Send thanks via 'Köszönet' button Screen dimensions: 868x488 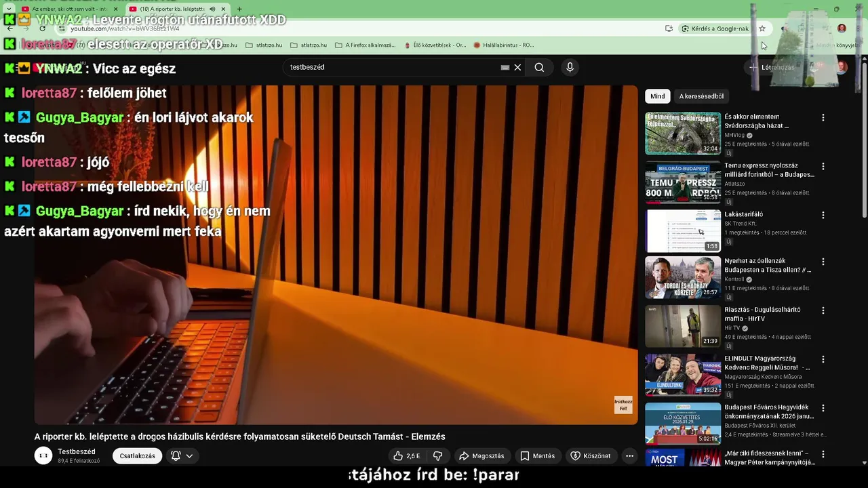pyautogui.click(x=591, y=456)
